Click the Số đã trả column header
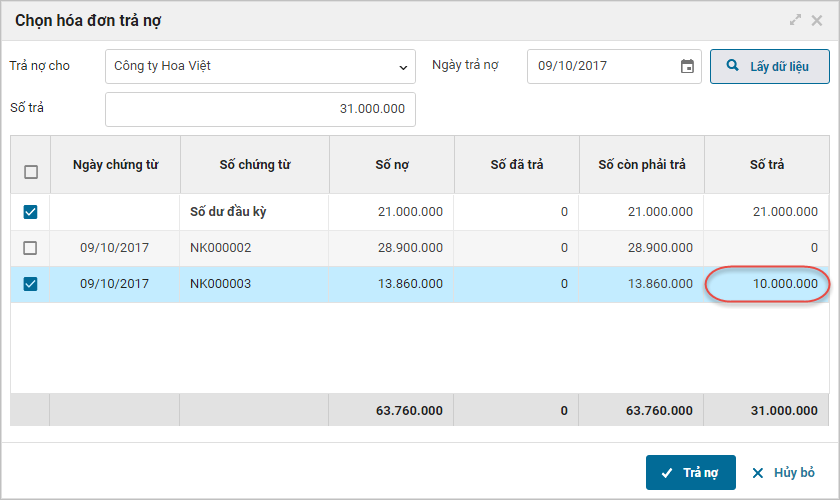 tap(516, 165)
